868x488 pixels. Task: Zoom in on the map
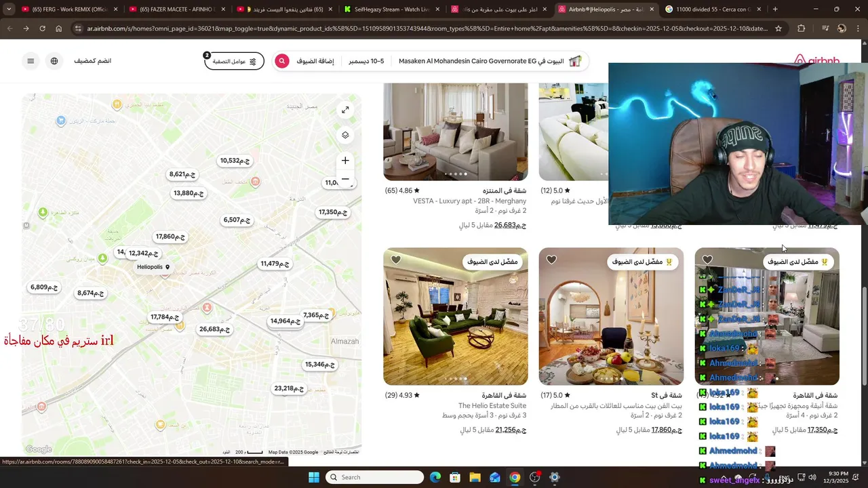point(345,161)
